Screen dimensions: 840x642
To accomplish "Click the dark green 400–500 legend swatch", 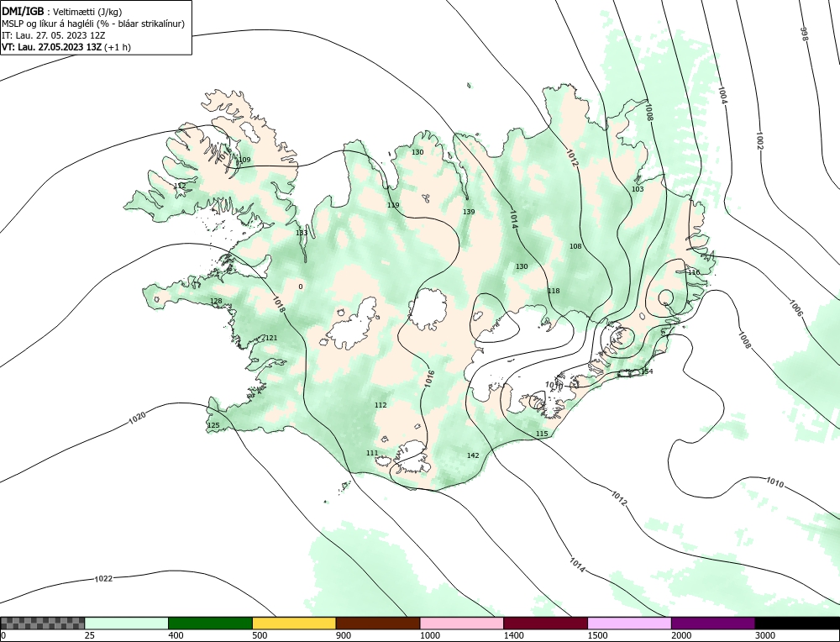I will tap(210, 623).
